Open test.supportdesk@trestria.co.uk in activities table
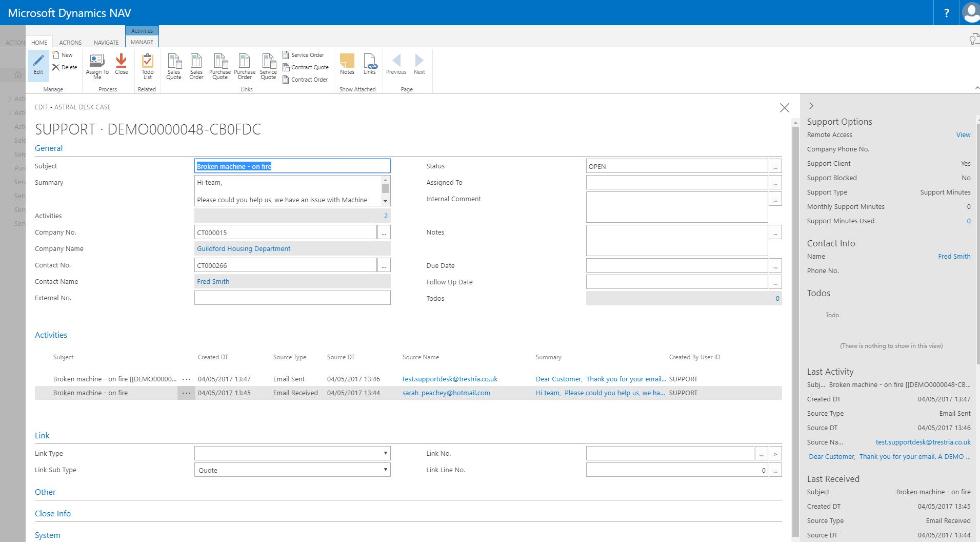The height and width of the screenshot is (542, 980). pos(450,379)
